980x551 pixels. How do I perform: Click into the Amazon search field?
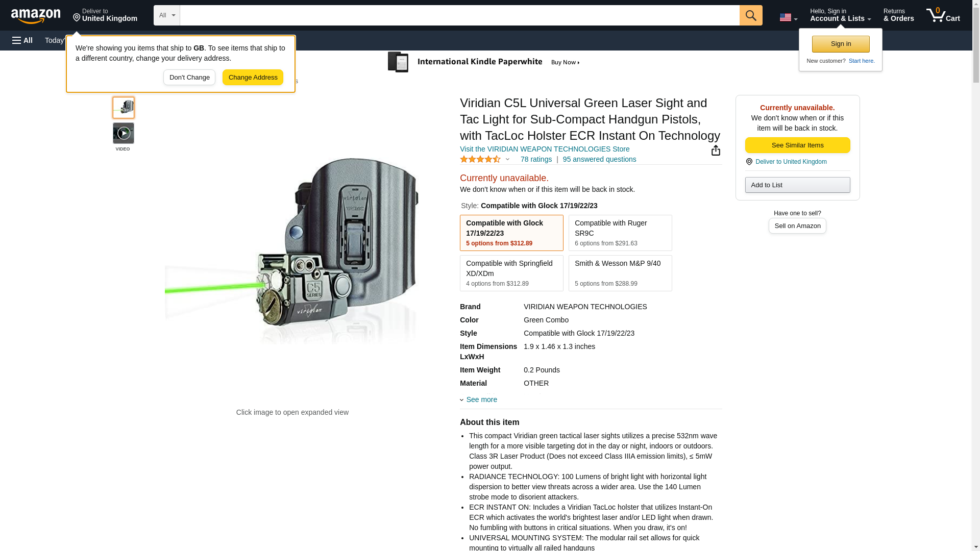tap(459, 15)
